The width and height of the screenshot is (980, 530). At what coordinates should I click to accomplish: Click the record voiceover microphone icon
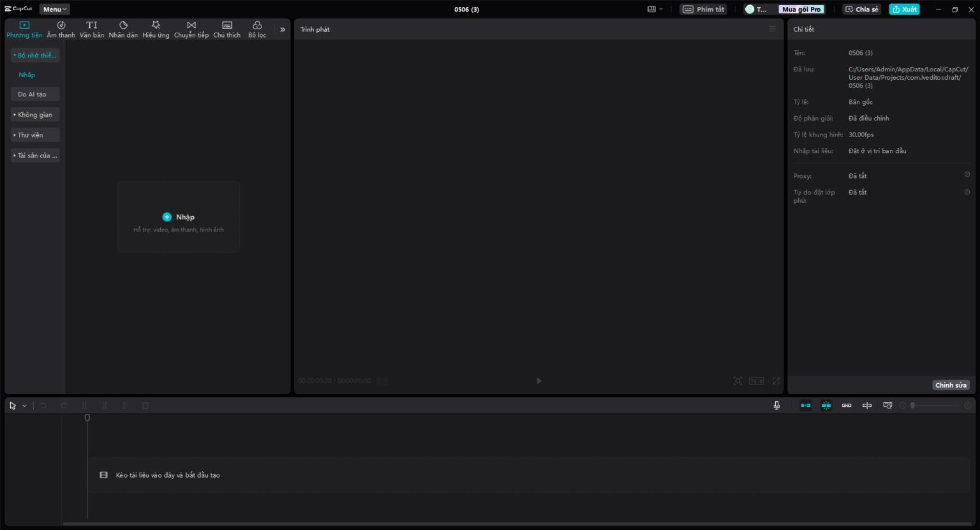(x=776, y=405)
